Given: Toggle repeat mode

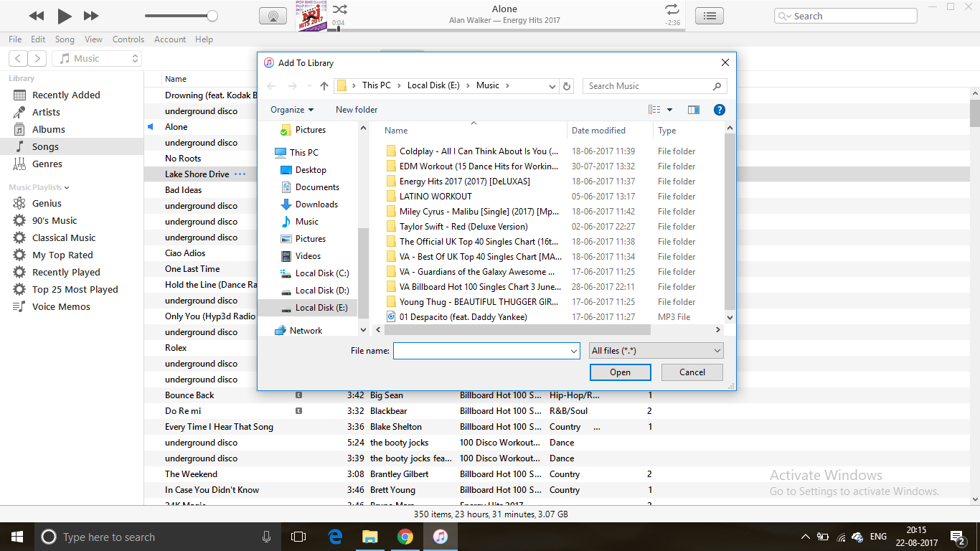Looking at the screenshot, I should (672, 9).
